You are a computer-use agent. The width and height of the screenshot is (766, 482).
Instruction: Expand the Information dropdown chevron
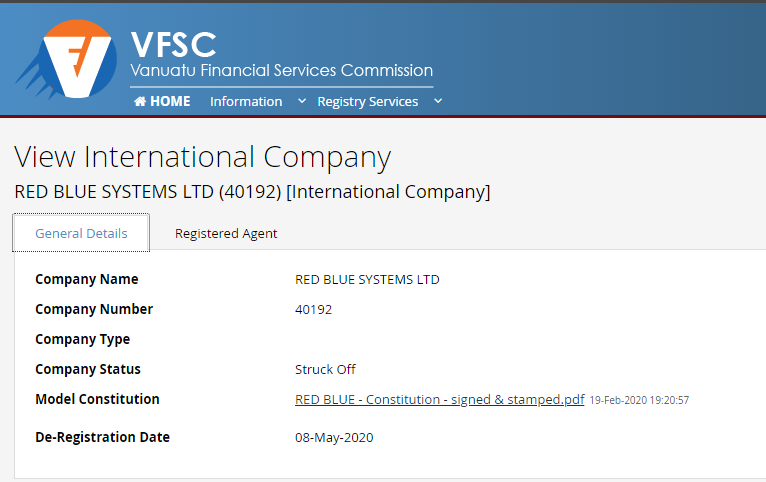coord(302,101)
